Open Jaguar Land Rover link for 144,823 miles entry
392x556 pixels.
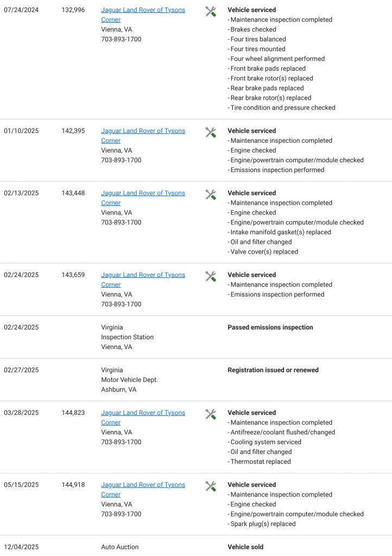click(143, 418)
